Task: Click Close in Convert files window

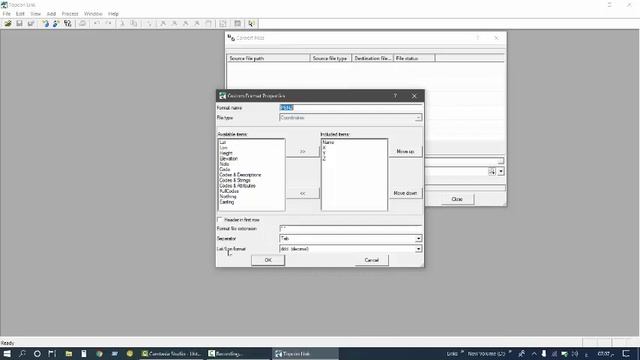Action: click(x=457, y=199)
